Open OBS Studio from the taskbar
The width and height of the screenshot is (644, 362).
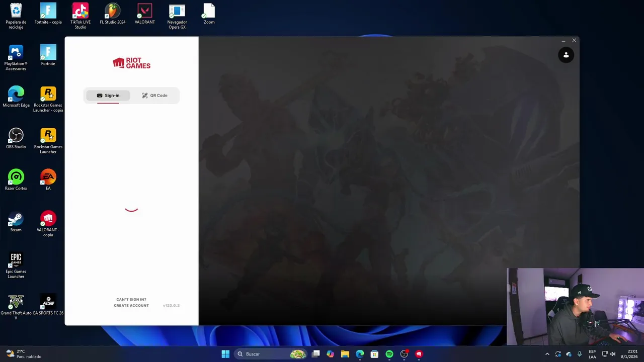404,354
